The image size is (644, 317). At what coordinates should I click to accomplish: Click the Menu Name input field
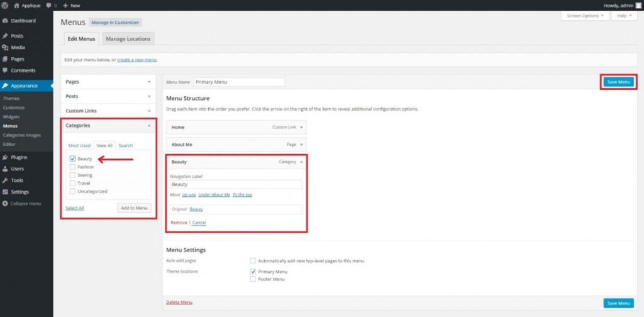point(239,82)
